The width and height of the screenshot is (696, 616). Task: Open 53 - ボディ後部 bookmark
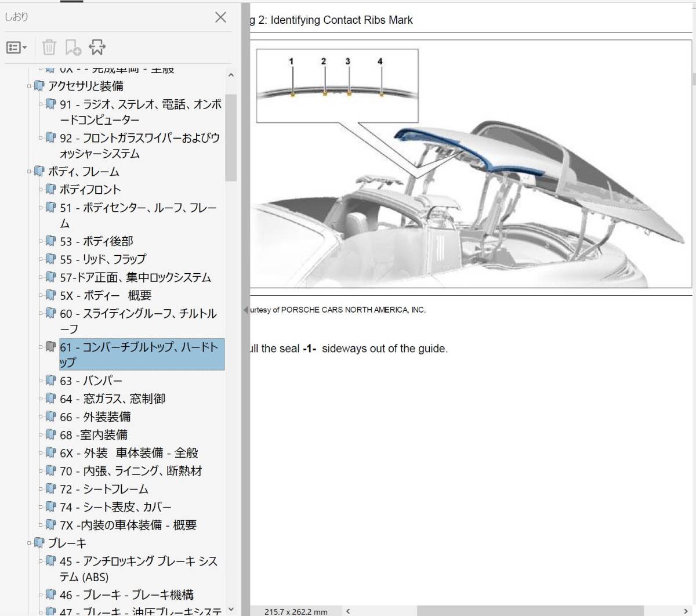(x=96, y=241)
